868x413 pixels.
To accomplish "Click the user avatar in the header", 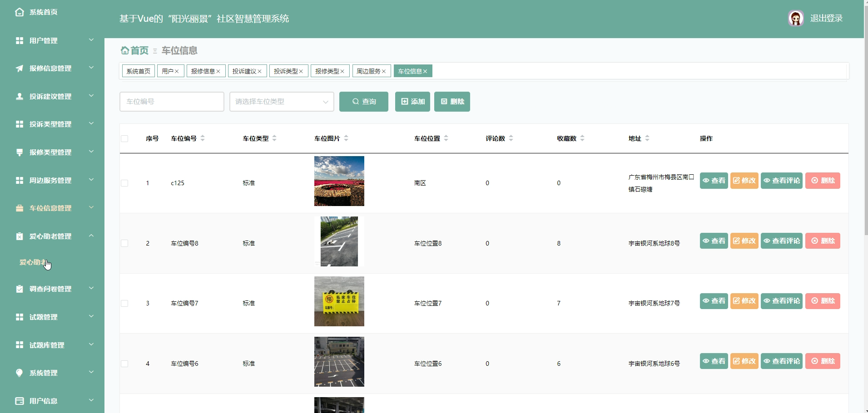I will (x=796, y=18).
